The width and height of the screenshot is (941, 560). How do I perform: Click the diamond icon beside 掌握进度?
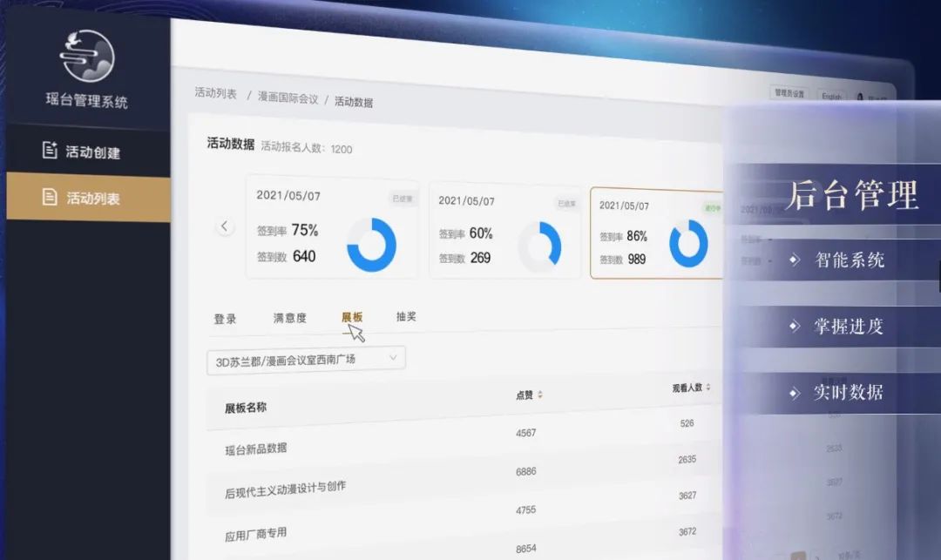(795, 327)
